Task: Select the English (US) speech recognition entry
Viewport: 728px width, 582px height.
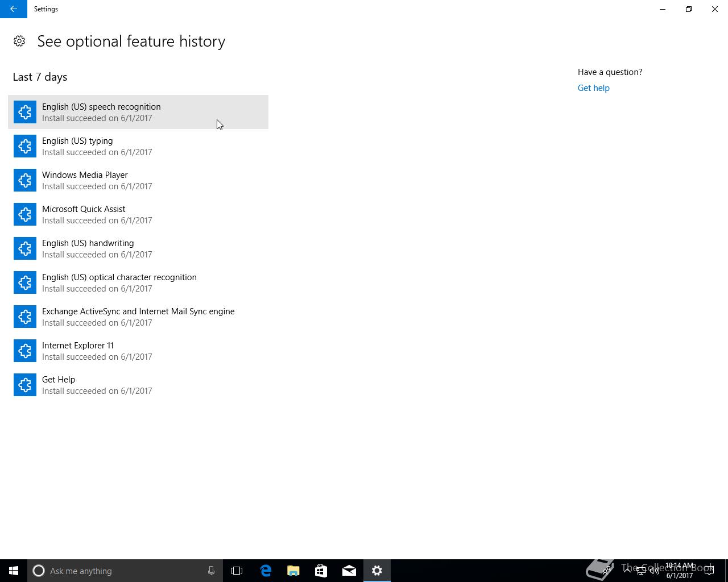Action: click(138, 112)
